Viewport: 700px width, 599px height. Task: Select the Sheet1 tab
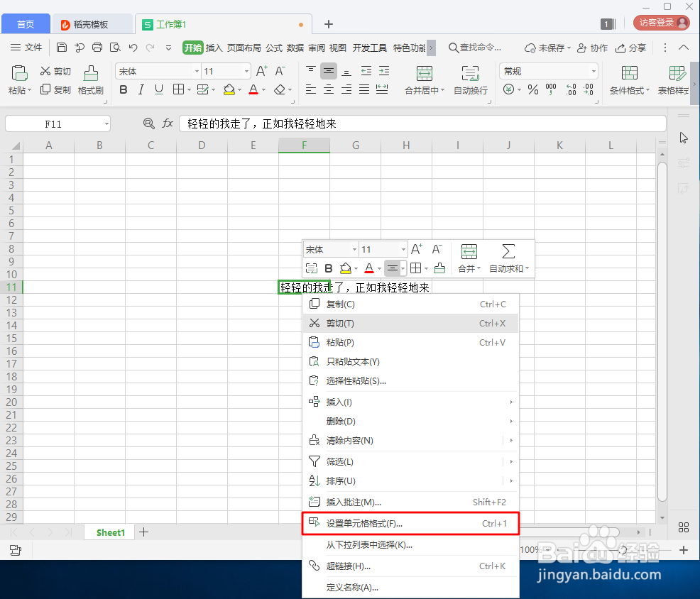(111, 532)
